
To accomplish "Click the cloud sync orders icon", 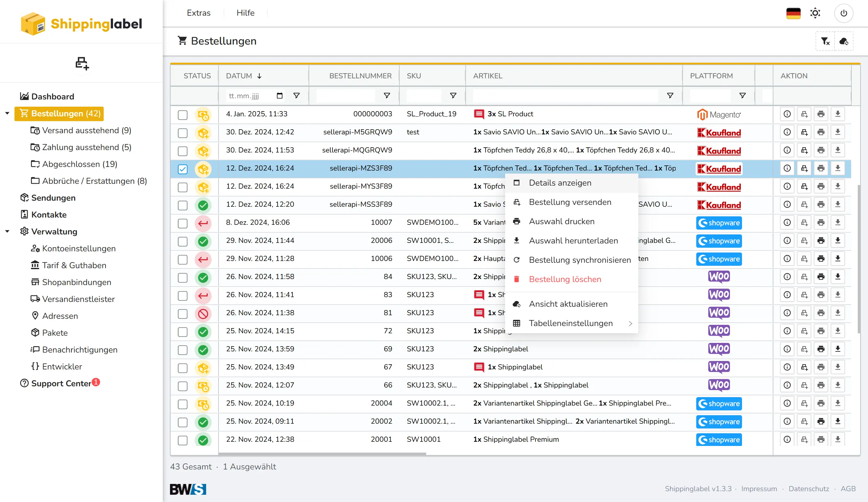I will pos(844,41).
